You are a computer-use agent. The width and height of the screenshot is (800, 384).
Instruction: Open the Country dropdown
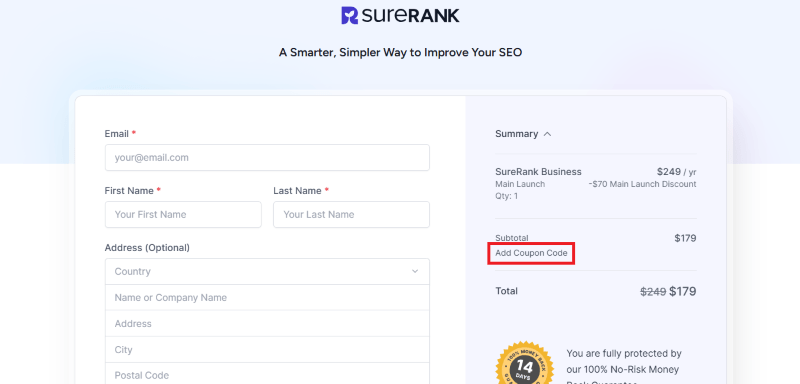point(267,271)
